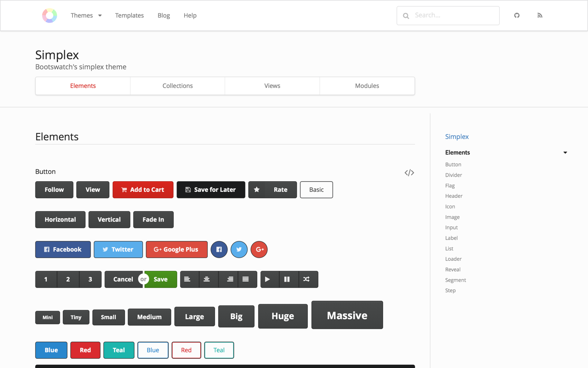Focus the Search input field

(448, 16)
